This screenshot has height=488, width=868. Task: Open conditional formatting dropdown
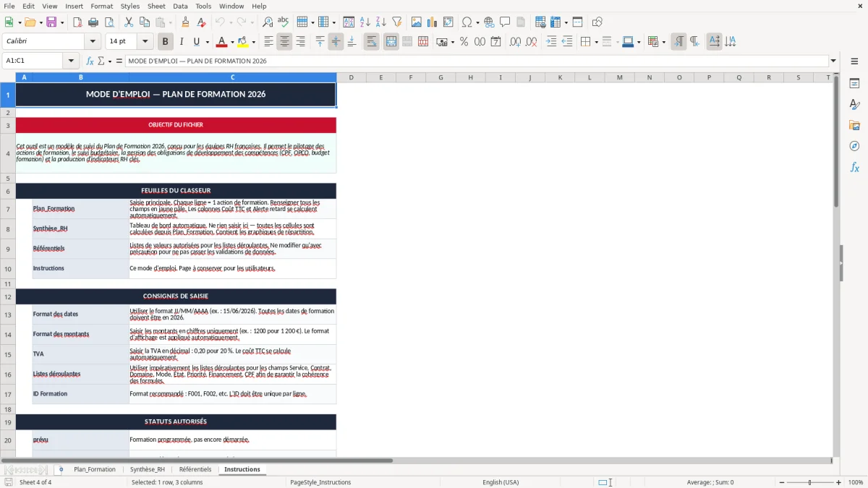coord(663,42)
